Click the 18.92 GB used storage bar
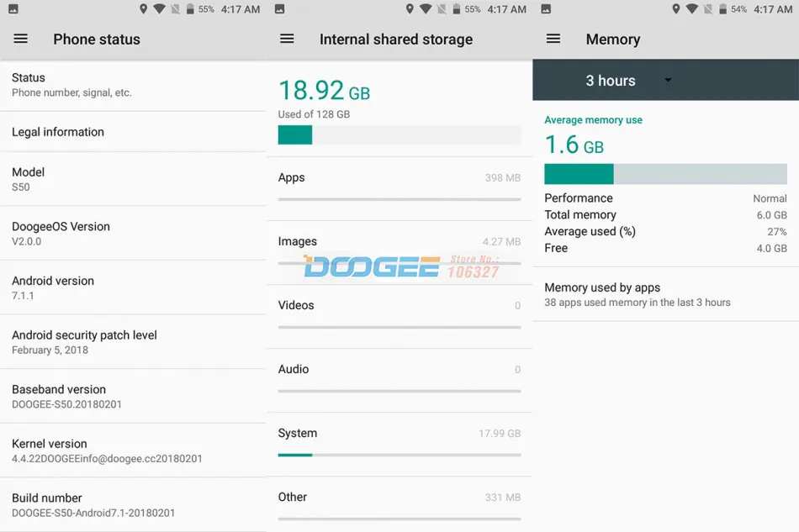 (x=399, y=135)
